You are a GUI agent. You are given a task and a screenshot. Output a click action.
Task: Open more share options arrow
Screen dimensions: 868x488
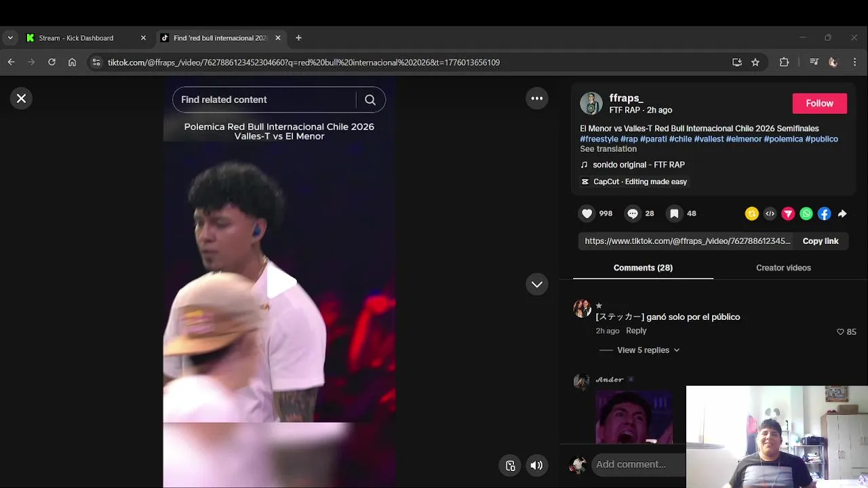pyautogui.click(x=842, y=213)
